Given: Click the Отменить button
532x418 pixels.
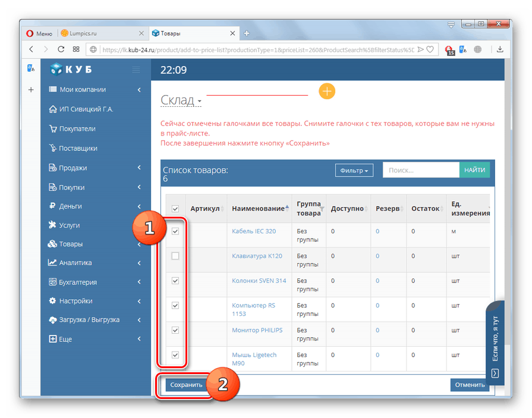Looking at the screenshot, I should [470, 385].
